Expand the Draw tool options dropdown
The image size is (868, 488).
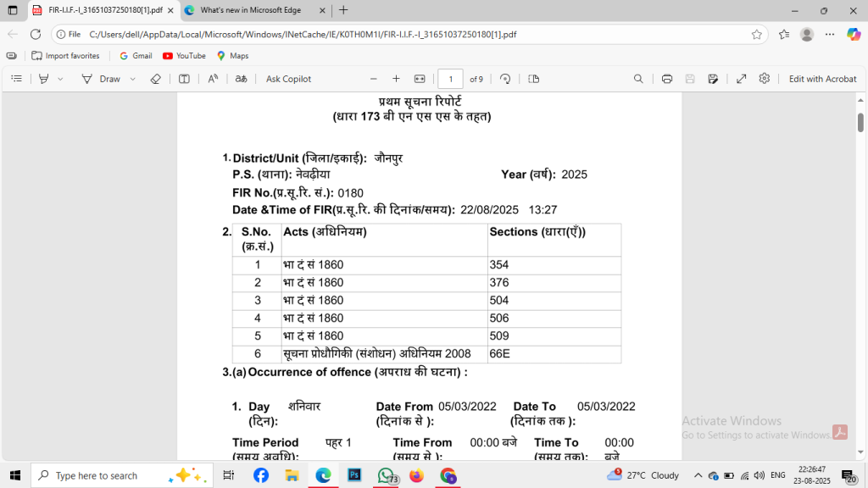coord(133,79)
